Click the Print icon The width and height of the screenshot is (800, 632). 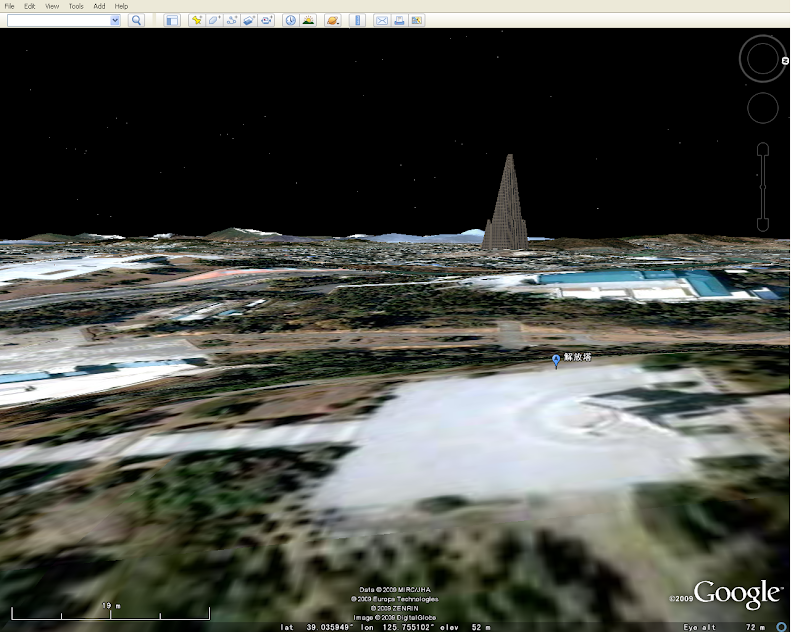coord(399,20)
